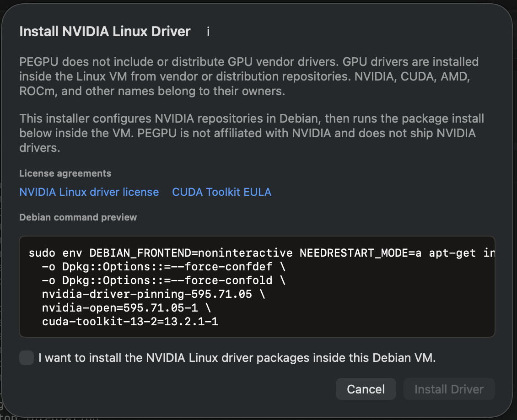
Task: Click the 'Install NVIDIA Linux Driver' title
Action: (105, 32)
